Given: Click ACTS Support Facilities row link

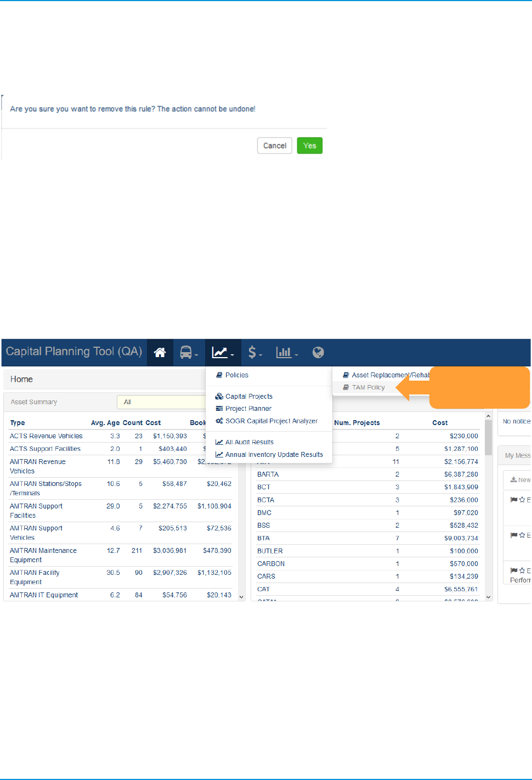Looking at the screenshot, I should [x=45, y=449].
